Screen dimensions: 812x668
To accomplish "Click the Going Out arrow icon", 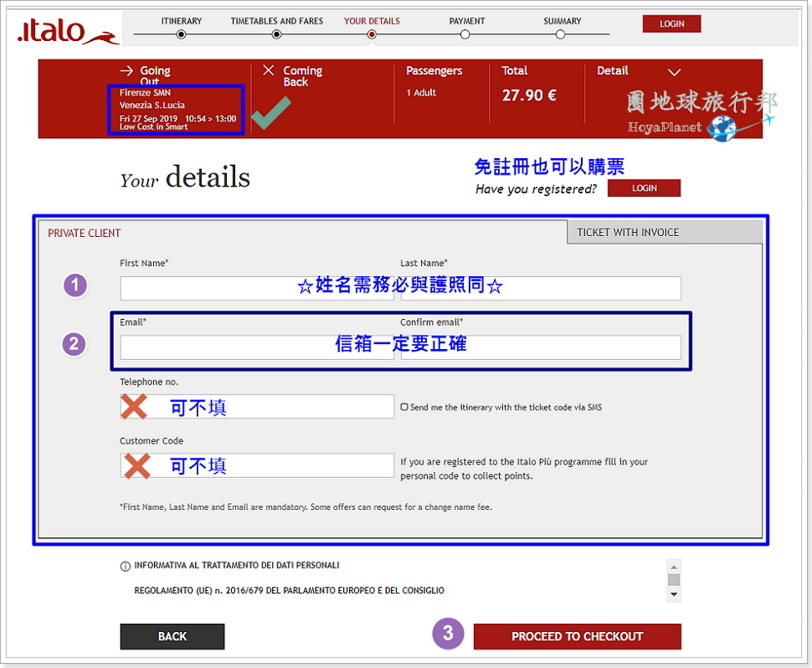I will pos(126,70).
